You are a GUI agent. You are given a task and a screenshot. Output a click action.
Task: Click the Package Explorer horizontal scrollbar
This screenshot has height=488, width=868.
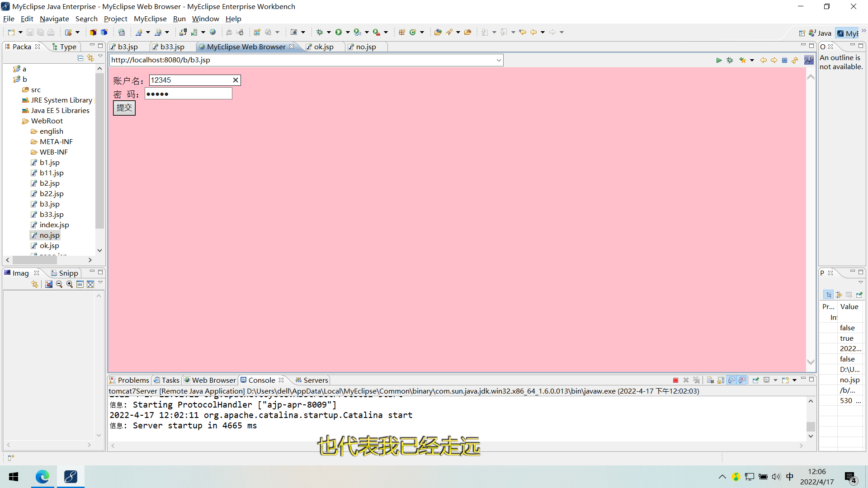coord(35,260)
